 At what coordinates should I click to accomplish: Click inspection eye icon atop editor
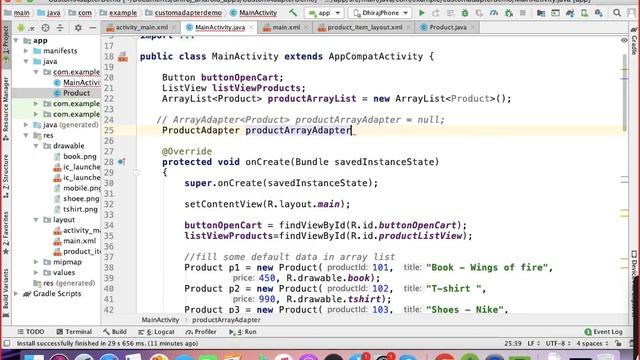(x=624, y=40)
